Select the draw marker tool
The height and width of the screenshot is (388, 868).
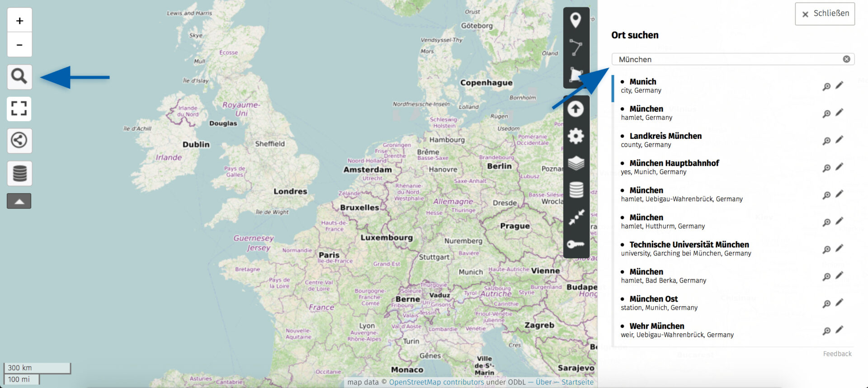click(576, 20)
